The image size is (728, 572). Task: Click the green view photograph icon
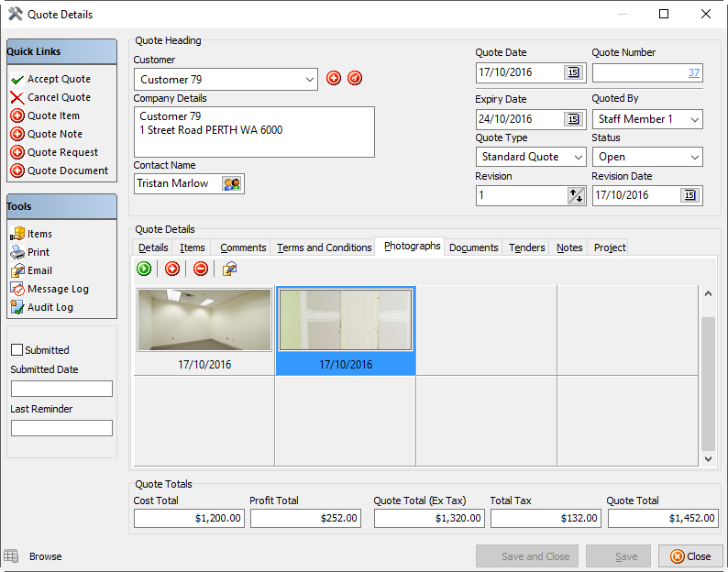point(144,269)
